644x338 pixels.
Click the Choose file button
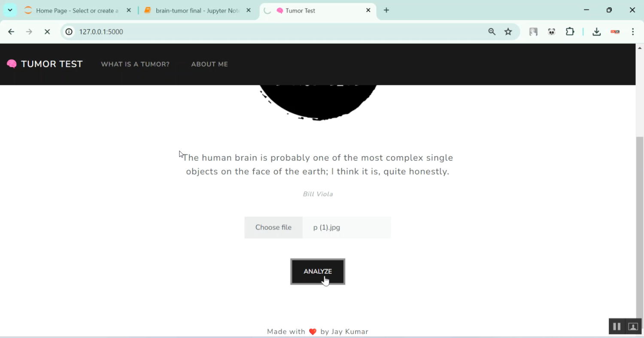click(x=273, y=227)
